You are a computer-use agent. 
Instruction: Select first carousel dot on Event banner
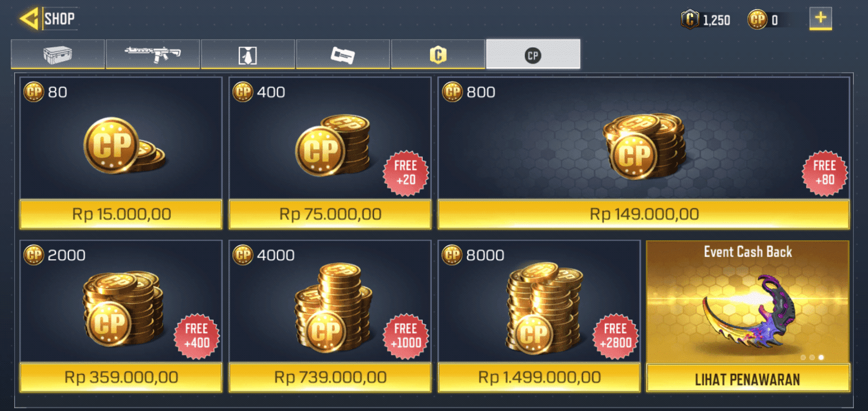(803, 357)
